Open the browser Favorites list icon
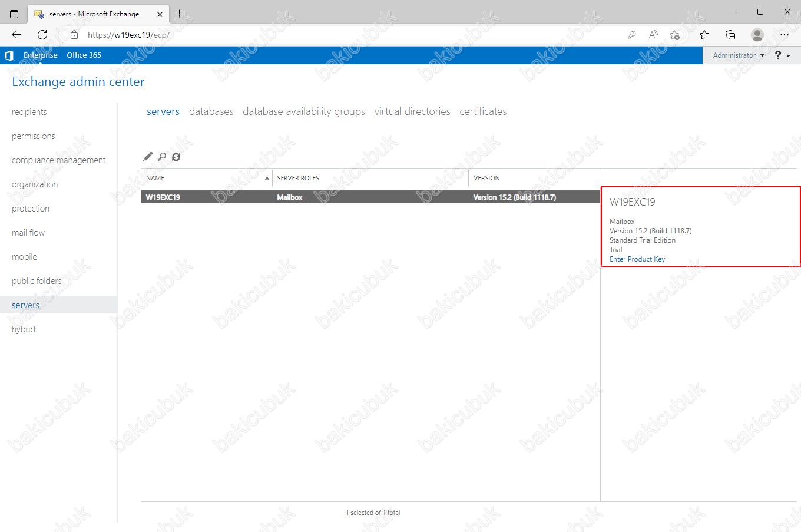The image size is (801, 532). pos(704,35)
